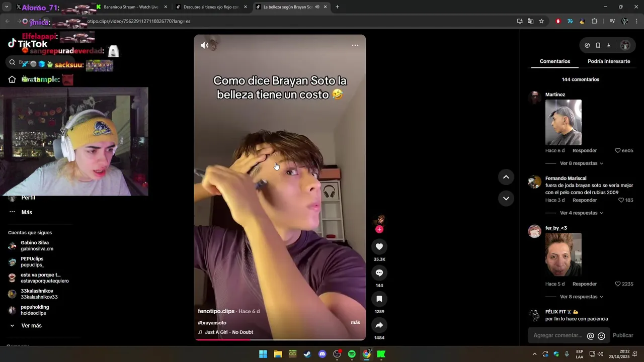Switch to Bananirou Stream browser tab
The image size is (644, 362).
[131, 7]
